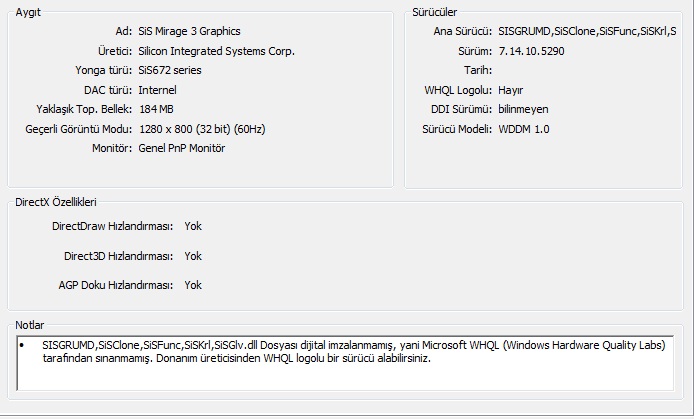Click the DAC türü value Internel

click(157, 90)
